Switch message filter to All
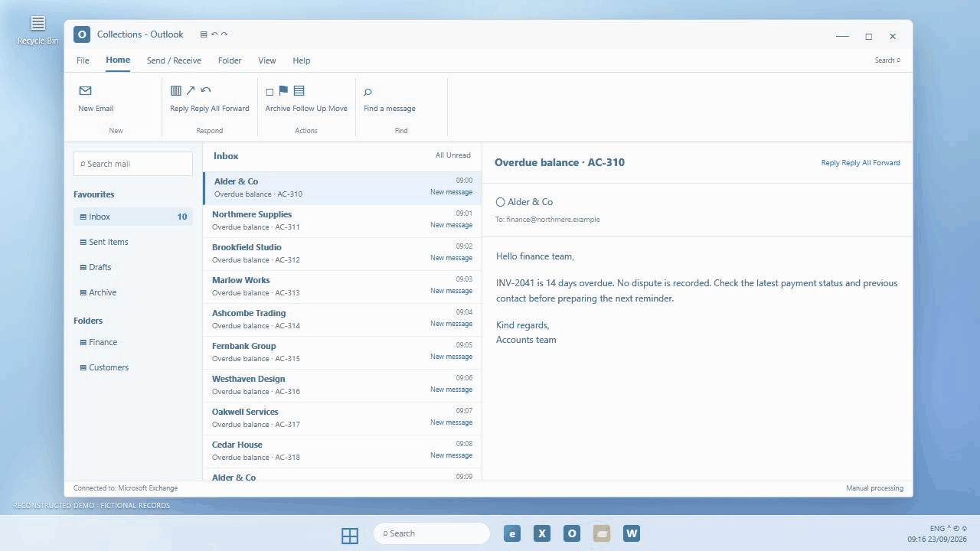Screen dimensions: 980x551 (x=439, y=155)
